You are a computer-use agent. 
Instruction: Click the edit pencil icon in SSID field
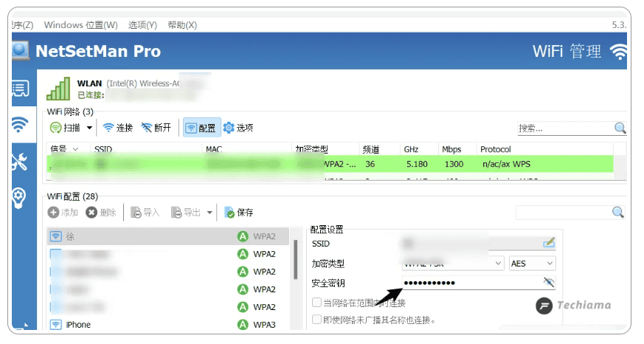tap(549, 242)
